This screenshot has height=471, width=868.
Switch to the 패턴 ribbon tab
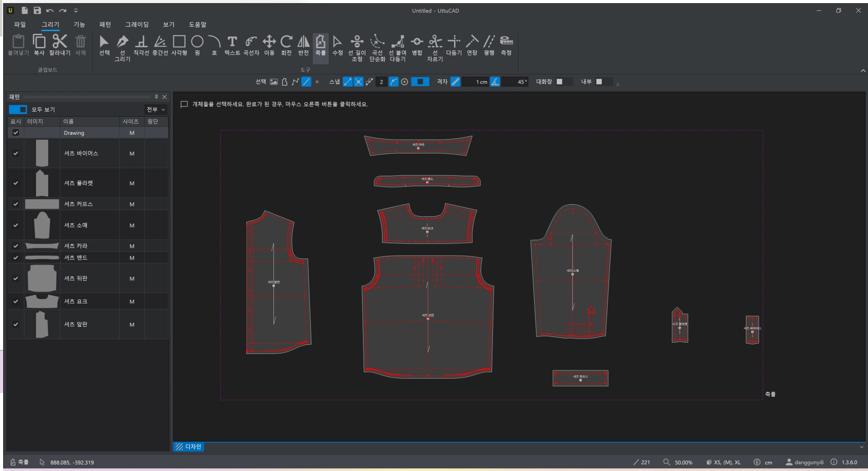tap(105, 24)
